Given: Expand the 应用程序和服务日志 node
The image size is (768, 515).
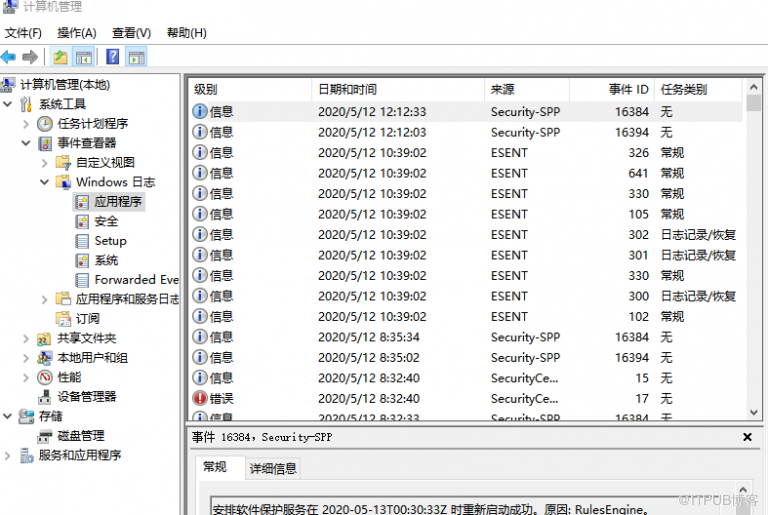Looking at the screenshot, I should [x=45, y=299].
